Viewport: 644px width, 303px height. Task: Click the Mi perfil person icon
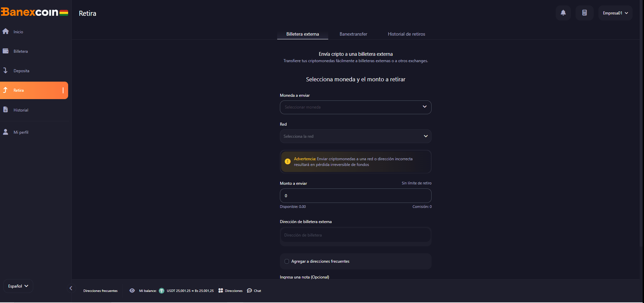5,132
